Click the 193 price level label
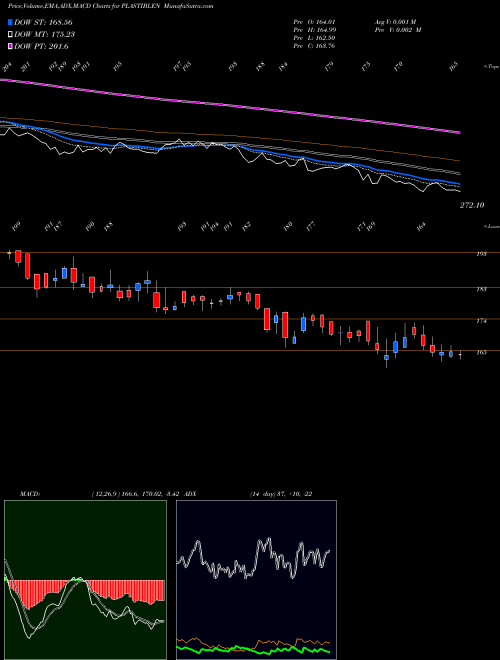This screenshot has height=660, width=500. point(481,254)
